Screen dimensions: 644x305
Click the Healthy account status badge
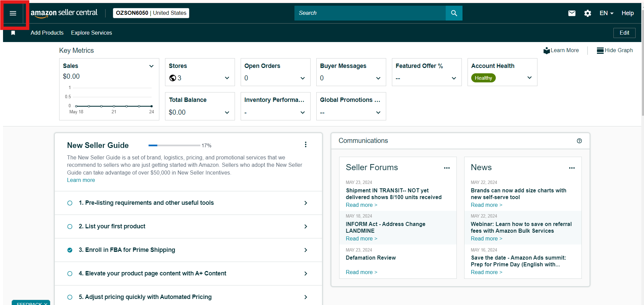(x=483, y=78)
